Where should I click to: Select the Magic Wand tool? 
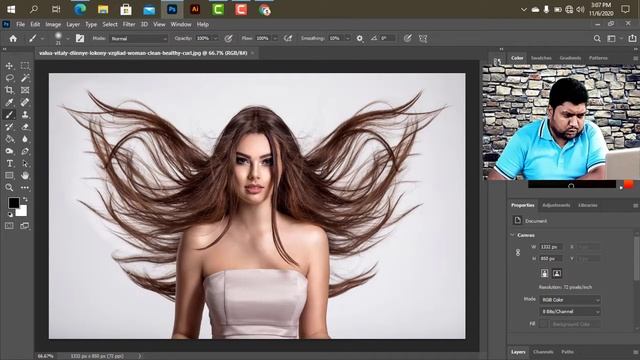point(25,78)
